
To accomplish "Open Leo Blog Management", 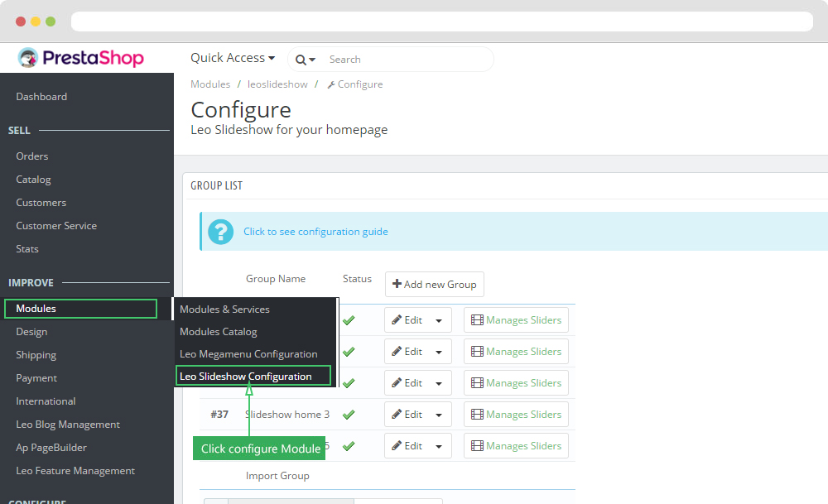I will [68, 425].
